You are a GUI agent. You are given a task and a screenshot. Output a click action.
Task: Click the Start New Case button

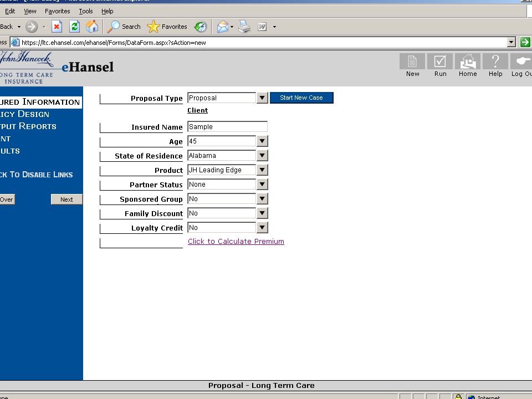point(301,98)
